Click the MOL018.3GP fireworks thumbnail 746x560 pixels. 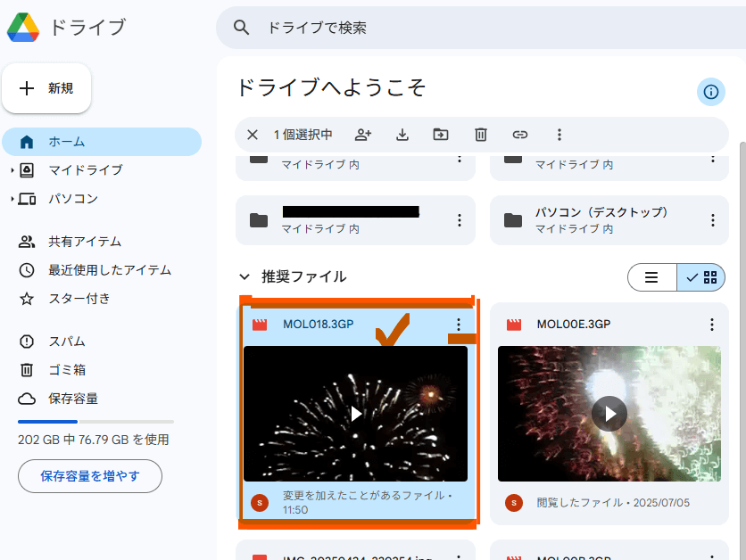tap(355, 414)
